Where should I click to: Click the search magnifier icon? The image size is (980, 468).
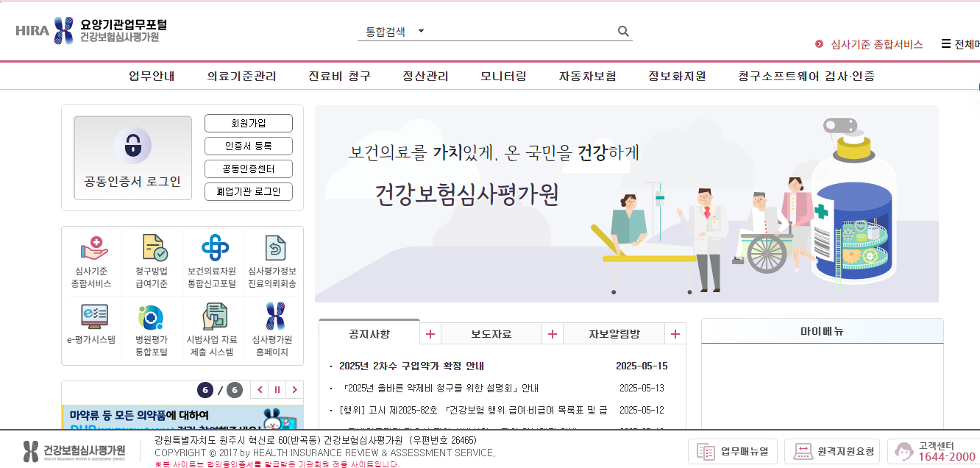click(623, 31)
